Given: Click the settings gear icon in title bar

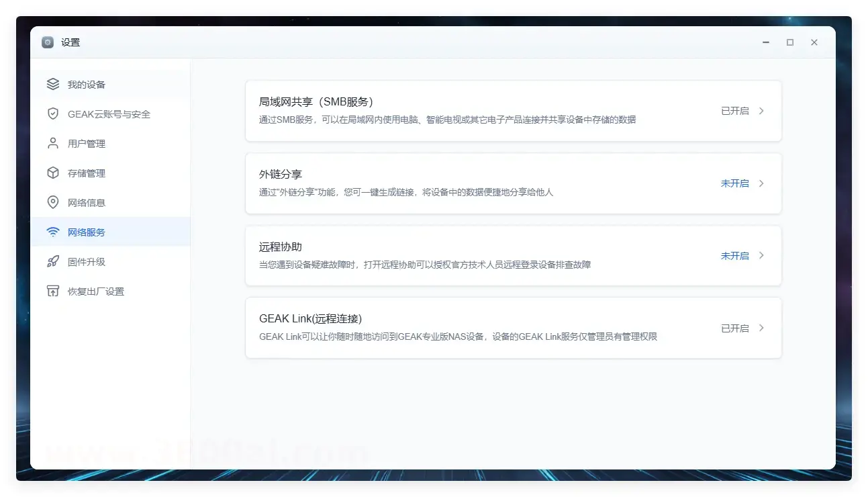Looking at the screenshot, I should click(x=47, y=42).
